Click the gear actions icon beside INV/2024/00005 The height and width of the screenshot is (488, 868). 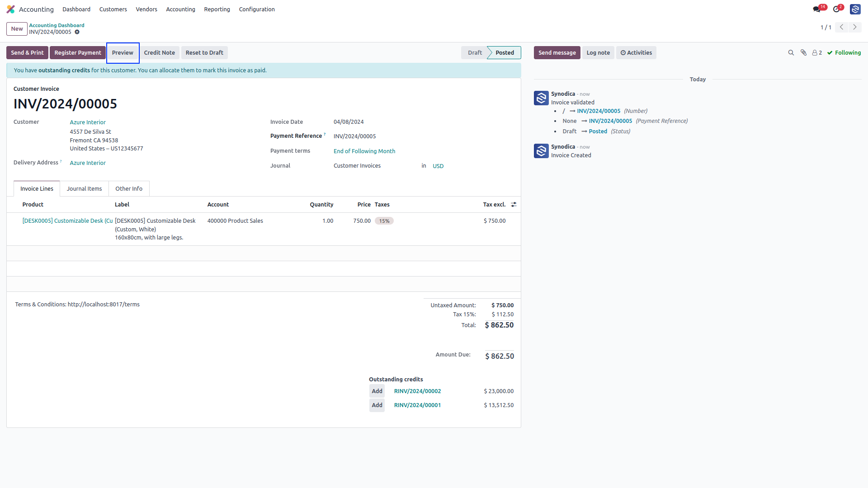point(77,32)
